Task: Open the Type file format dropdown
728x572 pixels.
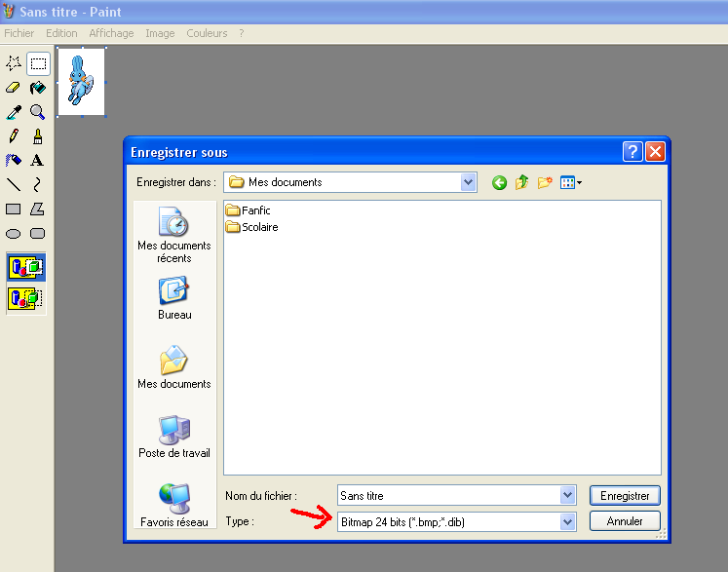Action: tap(568, 522)
